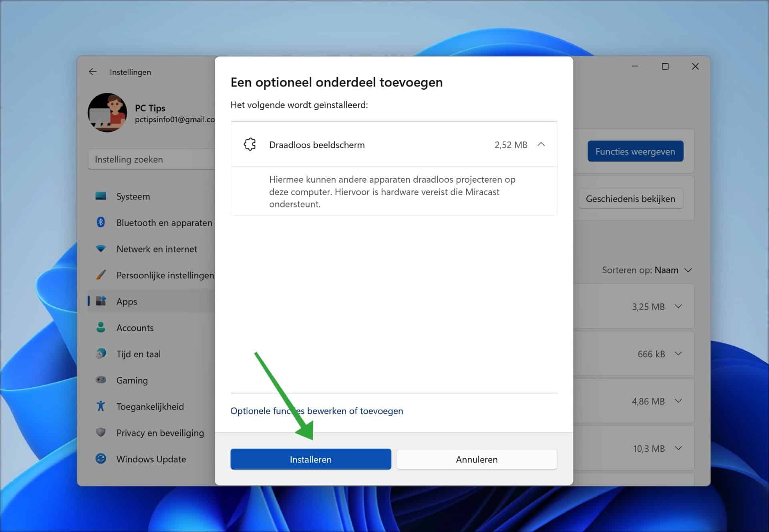This screenshot has height=532, width=769.
Task: Open Toegankelijkheid settings
Action: 101,406
